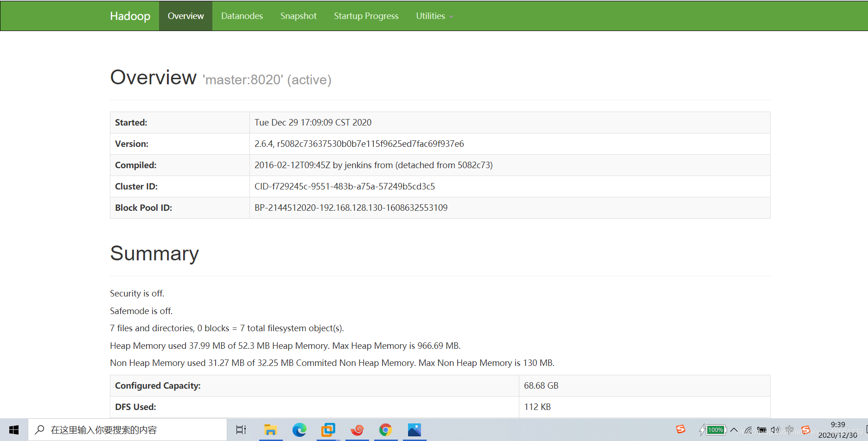Click the '7 files and directories' line
This screenshot has width=868, height=441.
coord(227,328)
